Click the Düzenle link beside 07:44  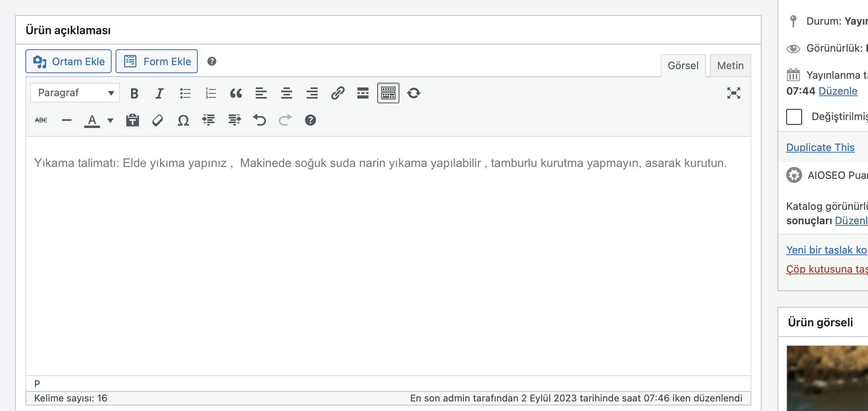click(x=838, y=91)
